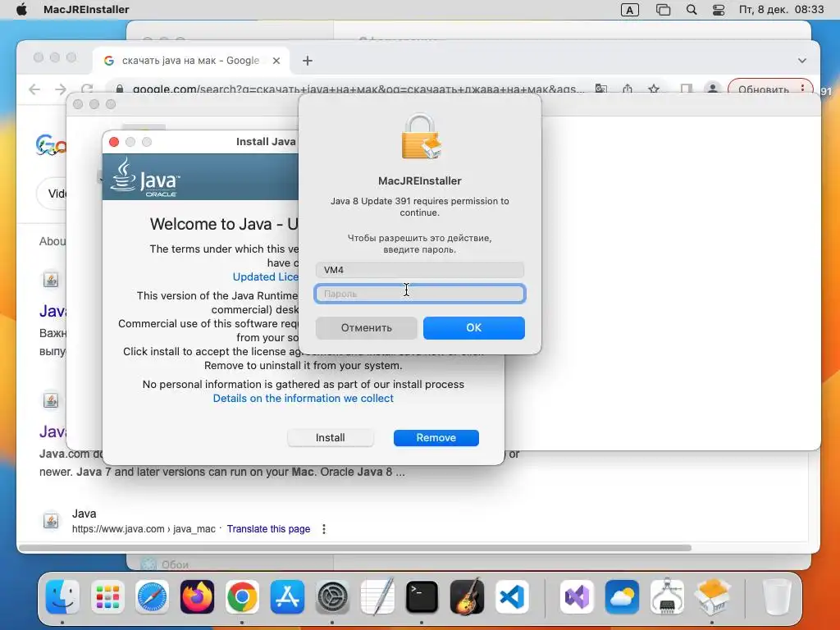The width and height of the screenshot is (840, 630).
Task: Select the Google search Chrome tab
Action: (x=190, y=61)
